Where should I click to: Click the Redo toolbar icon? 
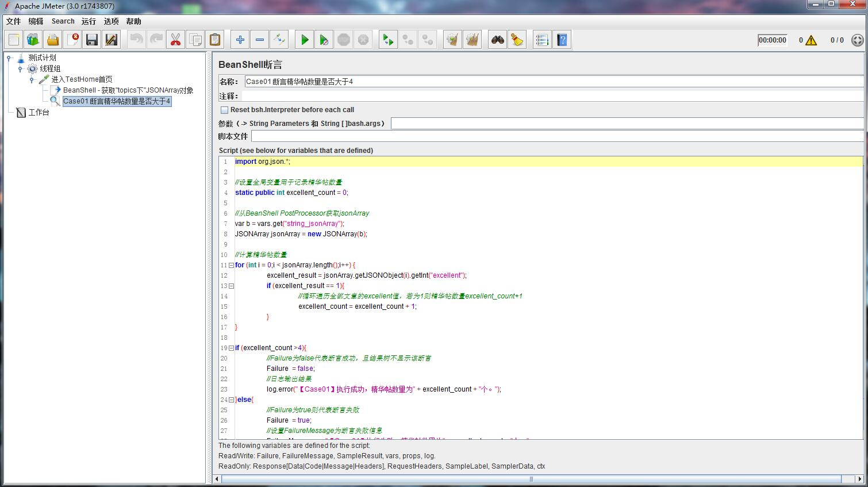click(x=156, y=40)
